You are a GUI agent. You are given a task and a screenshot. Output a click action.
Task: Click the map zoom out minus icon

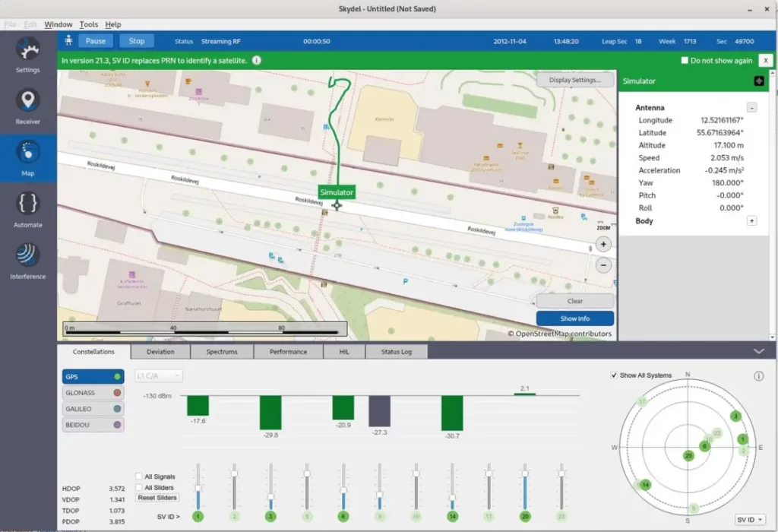coord(602,265)
